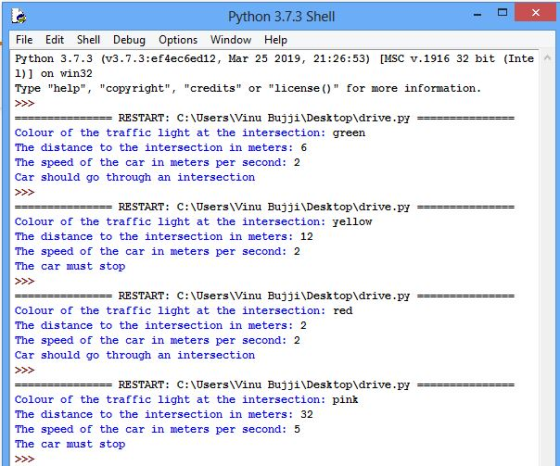560x466 pixels.
Task: Click the distance value '32'
Action: (306, 414)
